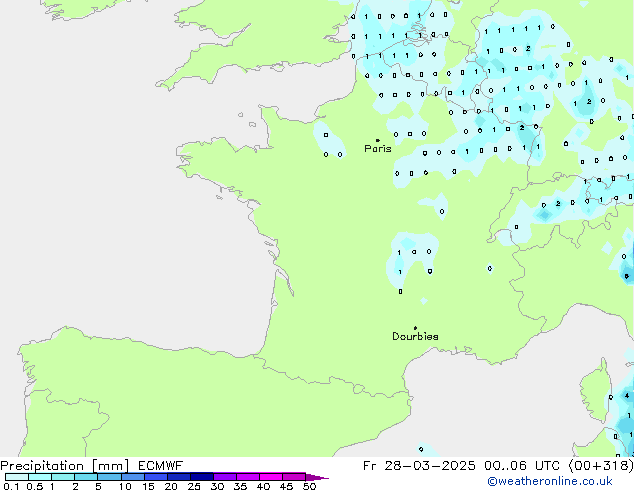Click the Dourbies town label

click(x=415, y=336)
